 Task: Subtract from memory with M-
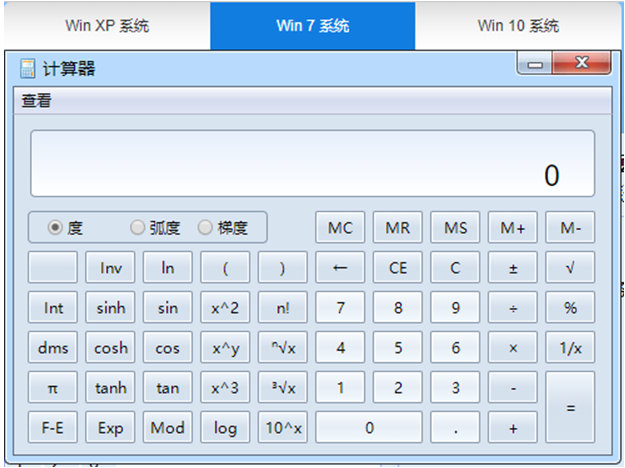point(570,227)
